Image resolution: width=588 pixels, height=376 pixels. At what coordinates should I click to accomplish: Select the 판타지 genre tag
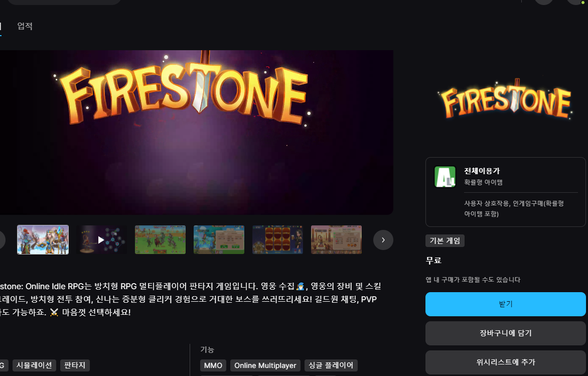point(75,365)
